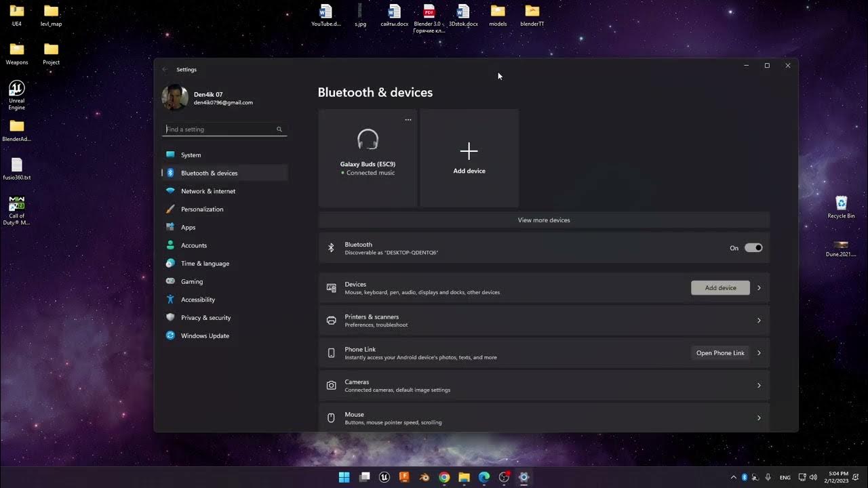Select the Blender 3.0 PDF desktop file
868x488 pixels.
pyautogui.click(x=429, y=18)
